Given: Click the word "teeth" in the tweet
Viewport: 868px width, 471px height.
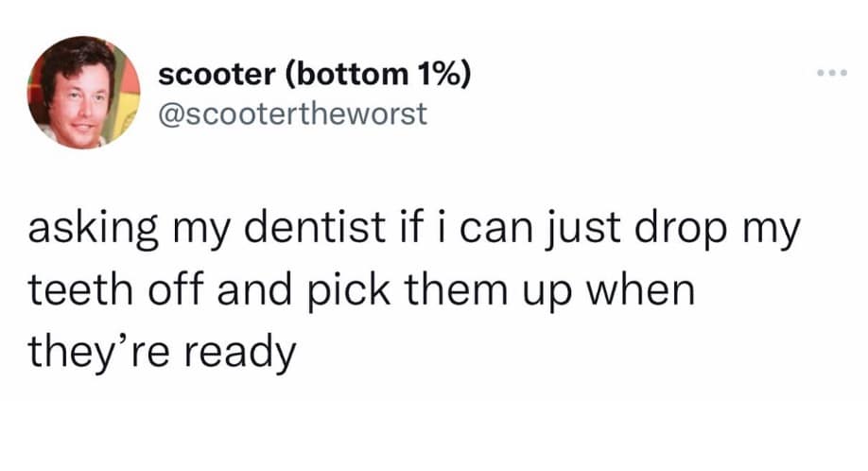Looking at the screenshot, I should tap(72, 292).
